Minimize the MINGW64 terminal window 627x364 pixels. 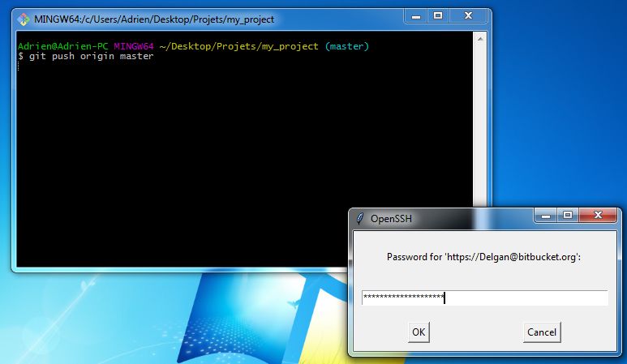[416, 16]
